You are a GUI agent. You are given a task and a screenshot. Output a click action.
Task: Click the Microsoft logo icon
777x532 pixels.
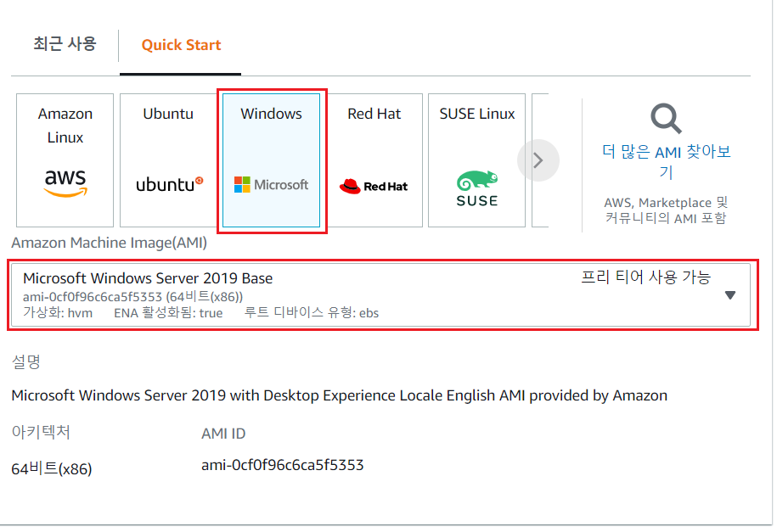coord(271,185)
